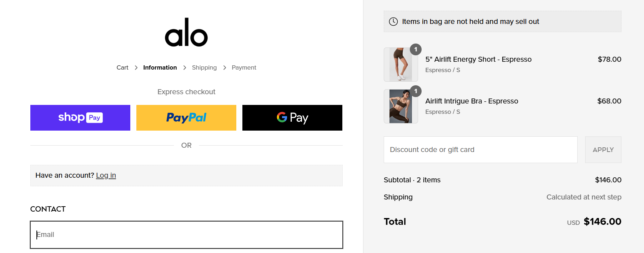Select the Information breadcrumb step
Viewport: 644px width, 253px height.
click(160, 67)
